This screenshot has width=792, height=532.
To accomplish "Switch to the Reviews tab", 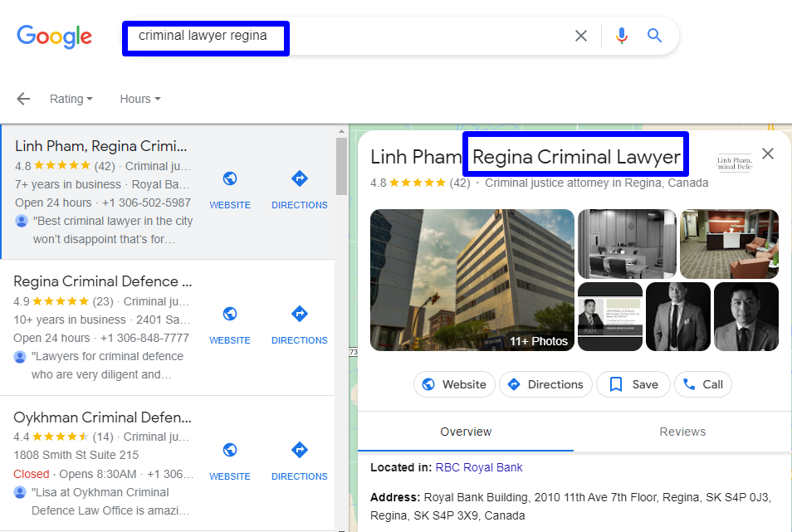I will (682, 432).
